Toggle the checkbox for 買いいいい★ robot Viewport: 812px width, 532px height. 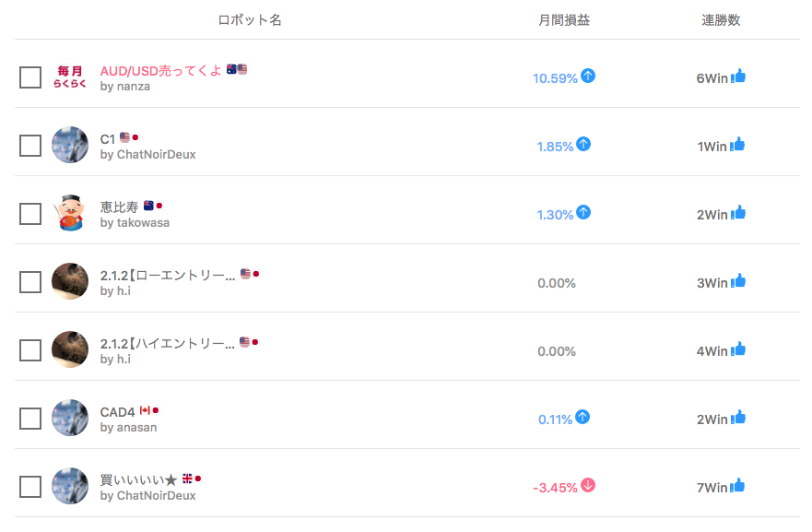tap(30, 487)
